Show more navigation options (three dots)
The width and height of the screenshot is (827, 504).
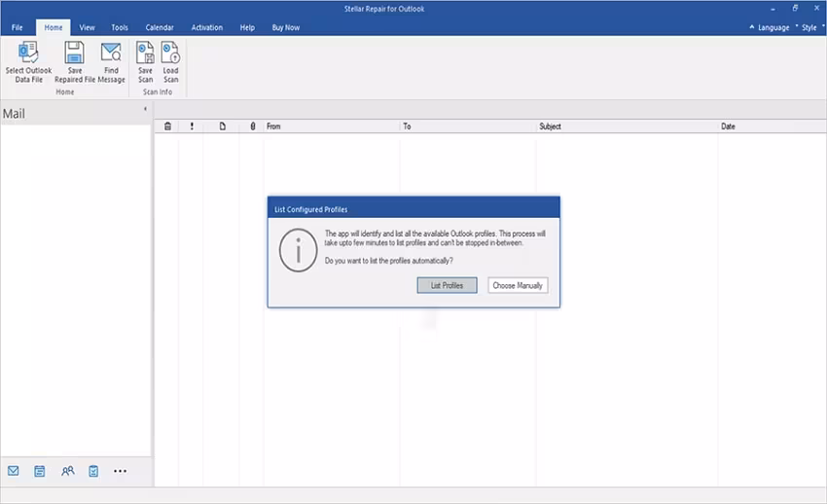click(121, 471)
